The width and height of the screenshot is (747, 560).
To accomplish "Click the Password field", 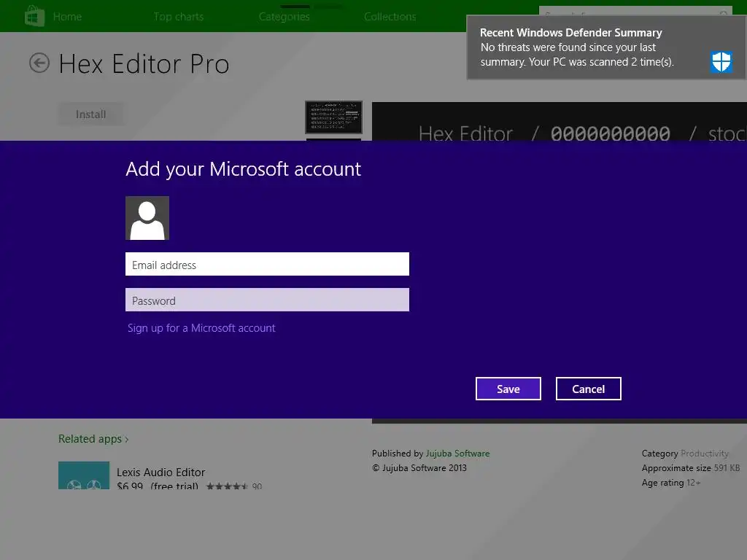I will [x=267, y=300].
